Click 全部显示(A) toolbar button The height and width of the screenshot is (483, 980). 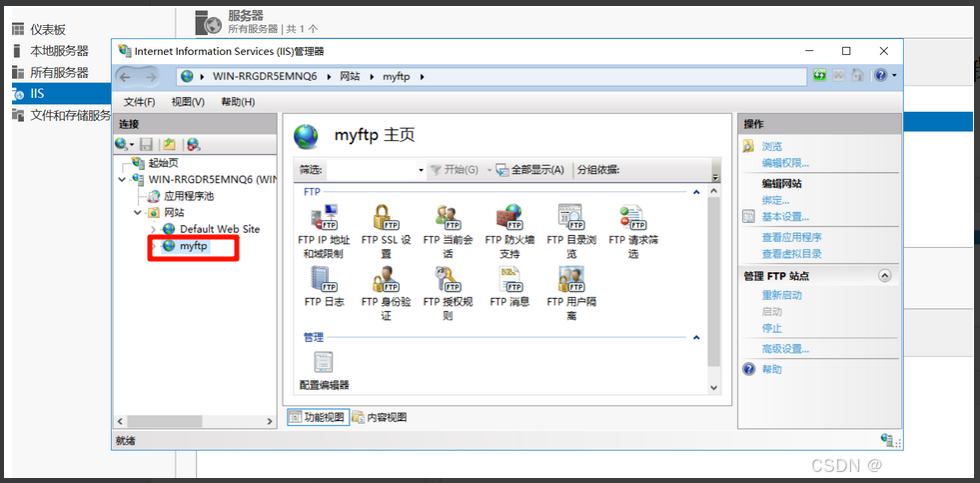coord(530,170)
